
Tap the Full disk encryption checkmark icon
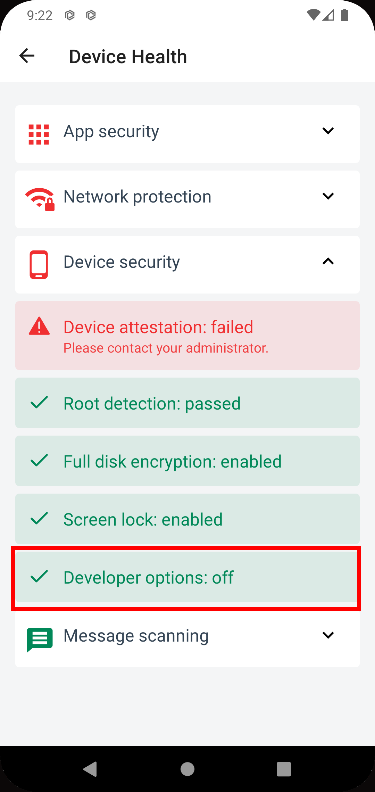point(39,461)
